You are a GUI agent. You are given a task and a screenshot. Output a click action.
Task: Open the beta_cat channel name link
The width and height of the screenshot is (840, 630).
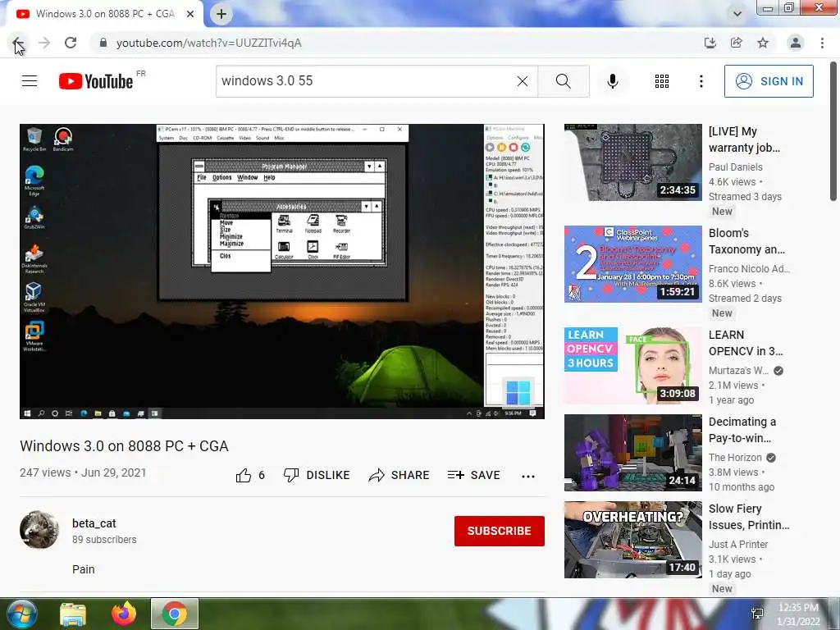(x=94, y=523)
